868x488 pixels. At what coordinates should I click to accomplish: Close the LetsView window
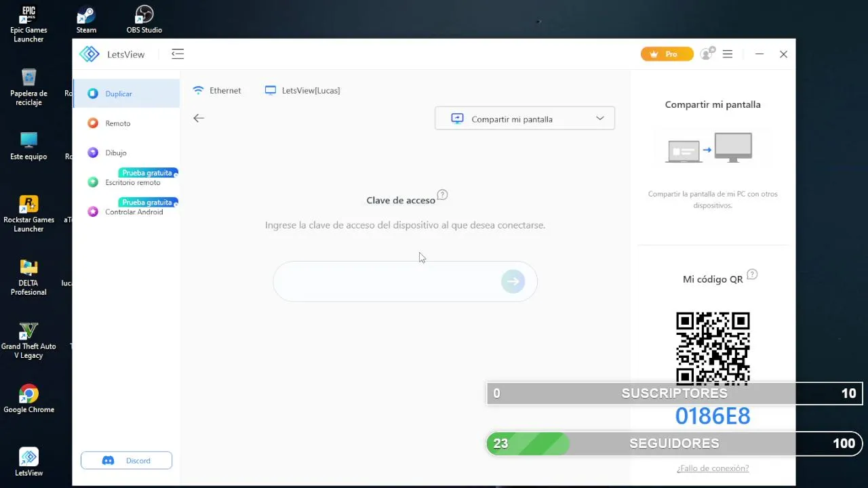(783, 54)
